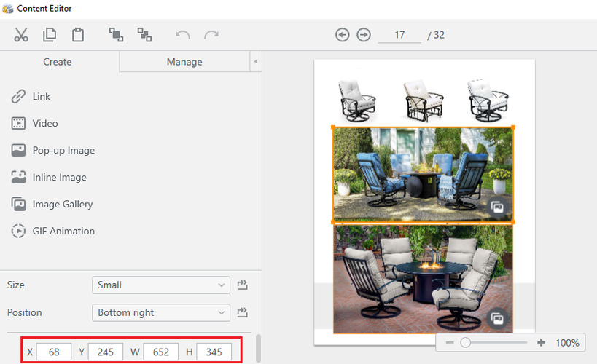Go to previous page arrow
Image resolution: width=597 pixels, height=364 pixels.
coord(343,35)
